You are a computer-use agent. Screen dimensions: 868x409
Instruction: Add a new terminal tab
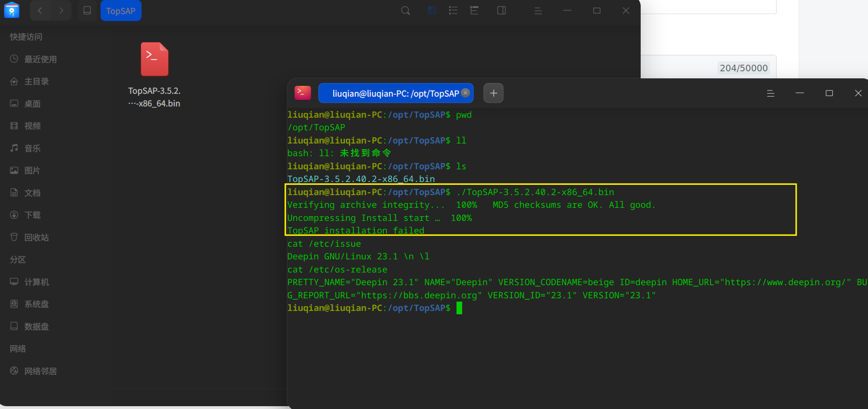tap(494, 93)
